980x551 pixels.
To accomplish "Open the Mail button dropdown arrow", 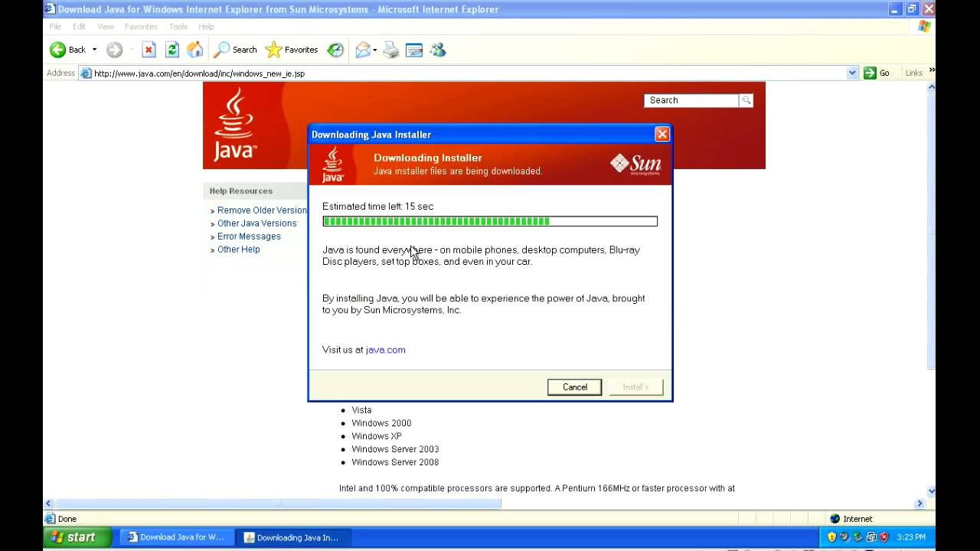I will tap(375, 50).
